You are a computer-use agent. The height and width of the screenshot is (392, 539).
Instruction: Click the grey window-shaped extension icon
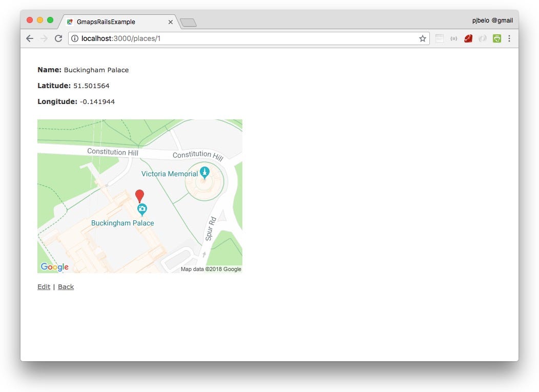tap(439, 38)
